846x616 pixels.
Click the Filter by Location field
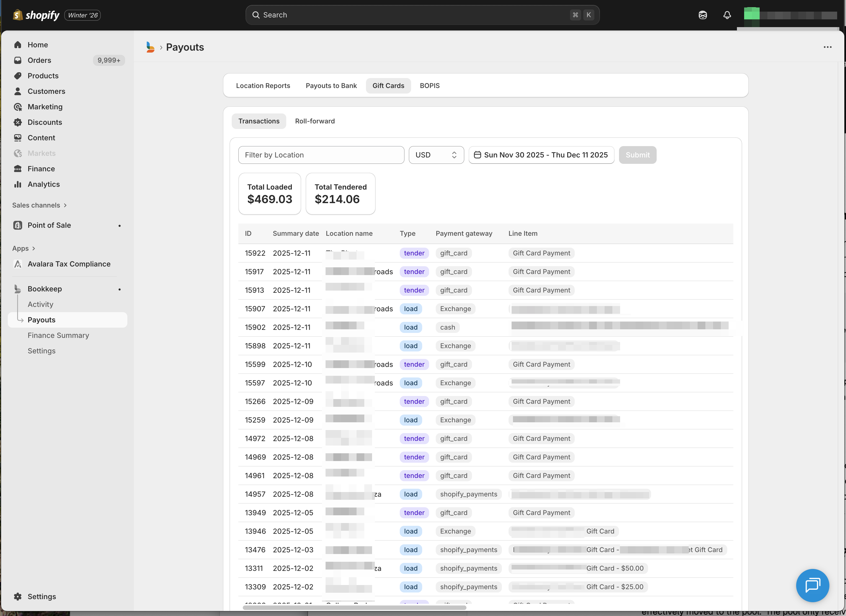point(321,155)
